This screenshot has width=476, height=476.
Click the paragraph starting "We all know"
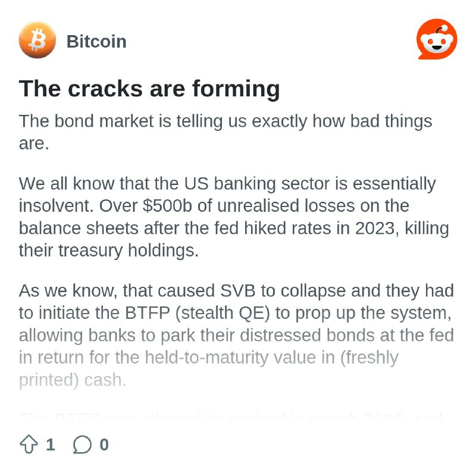click(234, 217)
